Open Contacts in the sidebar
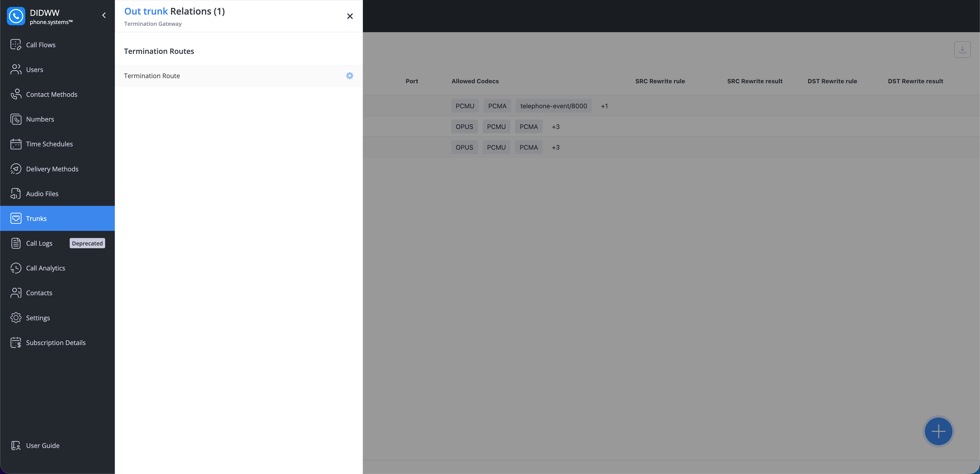The image size is (980, 474). pos(39,293)
